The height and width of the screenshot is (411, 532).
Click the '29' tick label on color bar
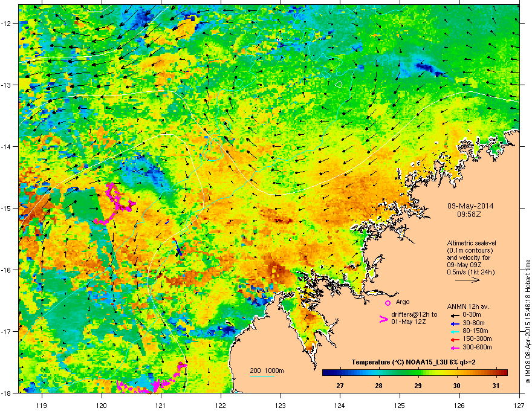click(418, 386)
